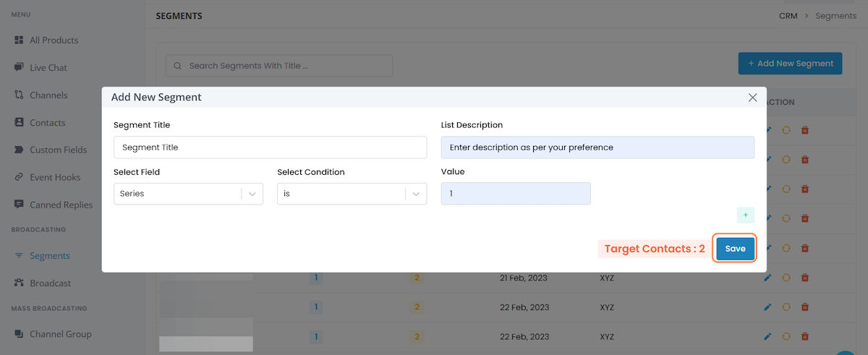Click the green plus to add a condition
This screenshot has width=868, height=355.
click(x=746, y=215)
